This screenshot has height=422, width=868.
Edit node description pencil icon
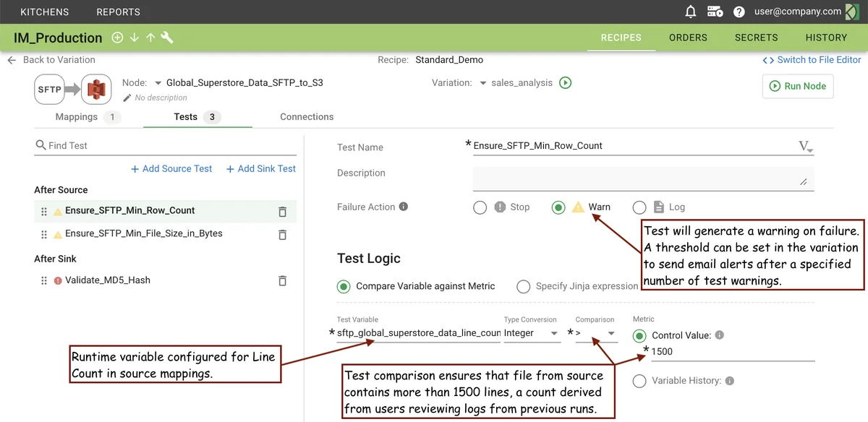pos(127,98)
